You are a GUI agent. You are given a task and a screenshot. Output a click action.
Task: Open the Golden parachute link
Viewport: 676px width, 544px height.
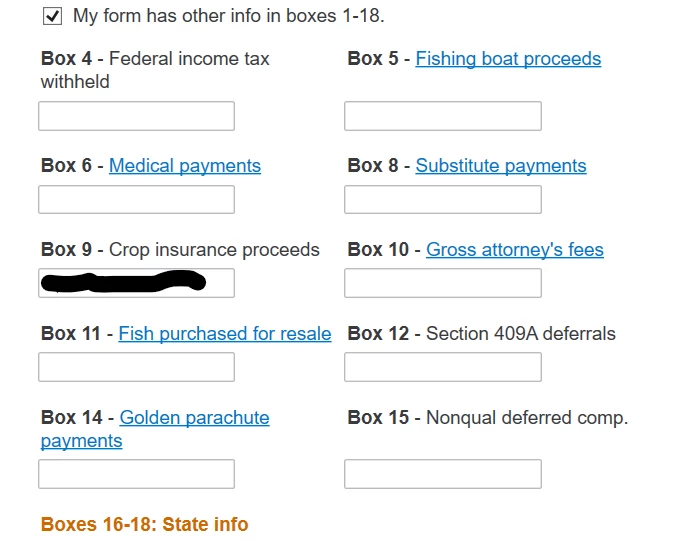[x=194, y=418]
